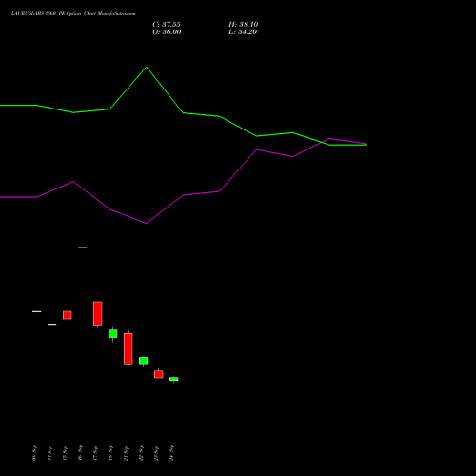Click the 24 Sep date axis label

(171, 453)
